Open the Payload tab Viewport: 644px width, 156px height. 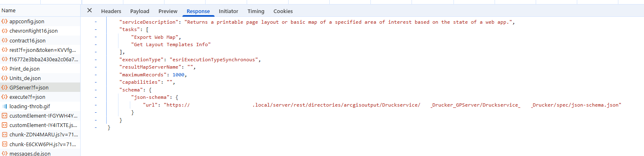pos(140,11)
